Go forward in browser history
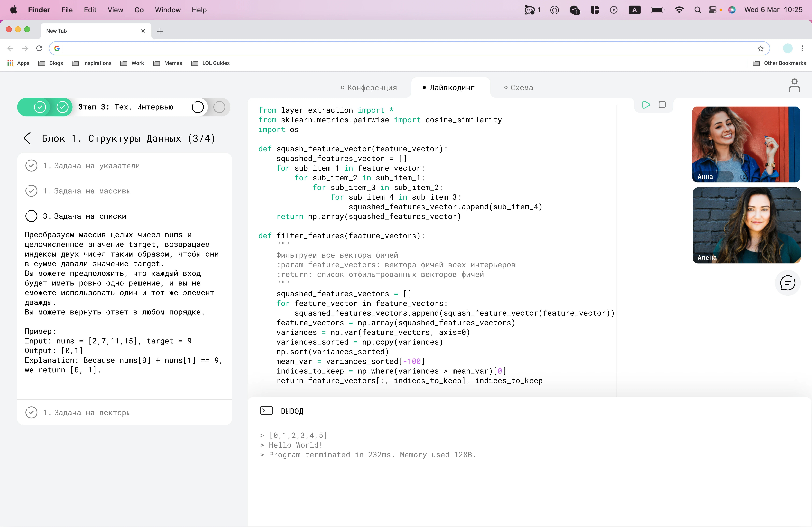The height and width of the screenshot is (527, 812). pyautogui.click(x=25, y=48)
